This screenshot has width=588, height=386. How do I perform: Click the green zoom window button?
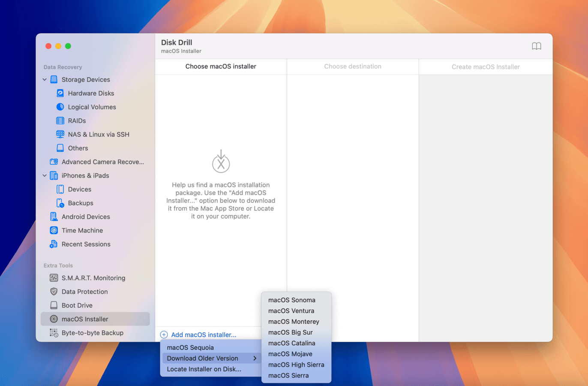click(68, 46)
